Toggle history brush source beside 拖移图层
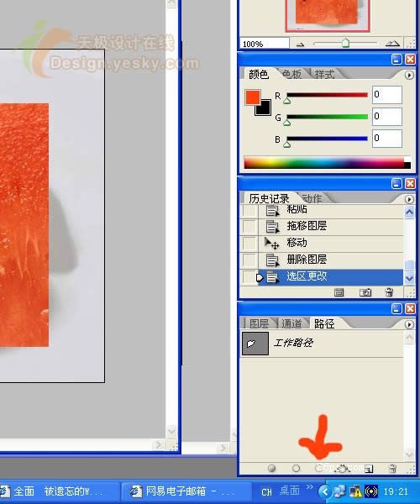 tap(249, 226)
